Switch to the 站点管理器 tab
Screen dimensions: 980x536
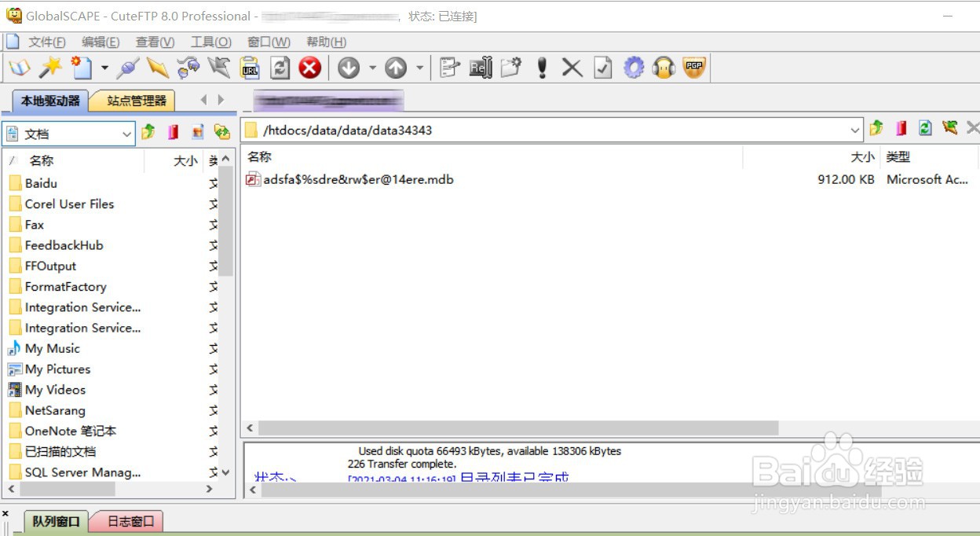click(x=136, y=101)
